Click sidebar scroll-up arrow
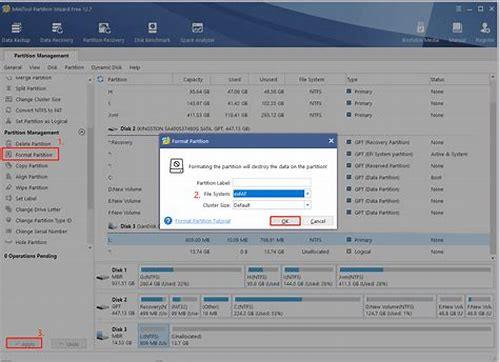The image size is (500, 362). 90,80
